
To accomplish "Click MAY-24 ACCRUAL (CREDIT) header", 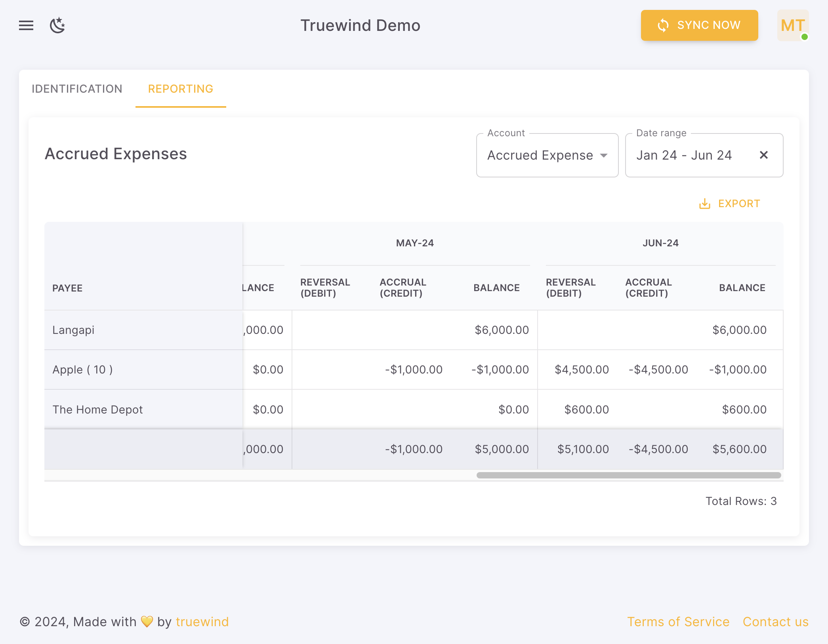I will coord(403,288).
